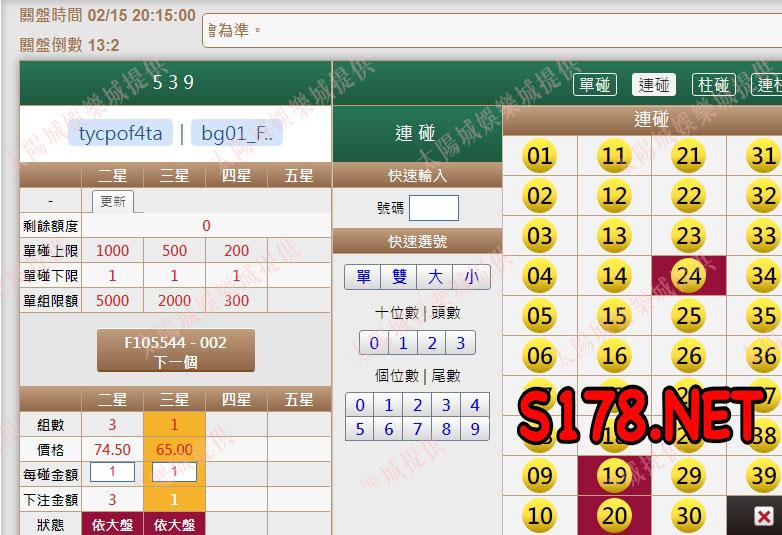
Task: Select number ball 39
Action: click(x=764, y=476)
